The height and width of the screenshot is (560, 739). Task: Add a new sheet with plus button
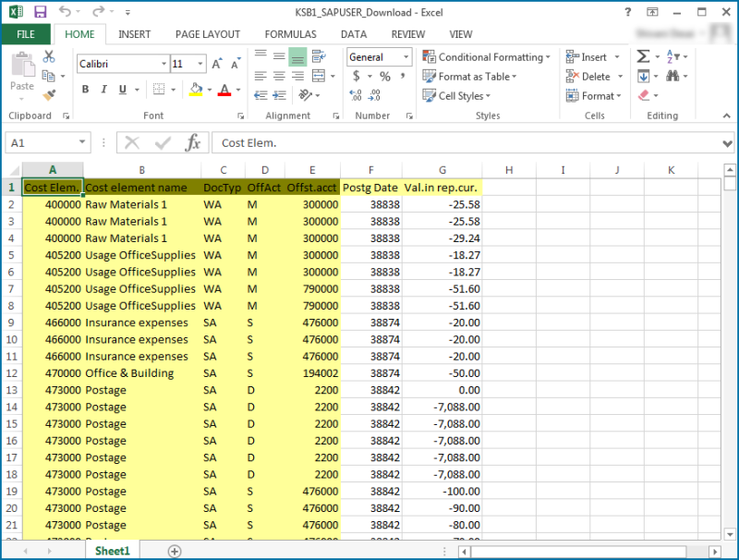click(174, 551)
